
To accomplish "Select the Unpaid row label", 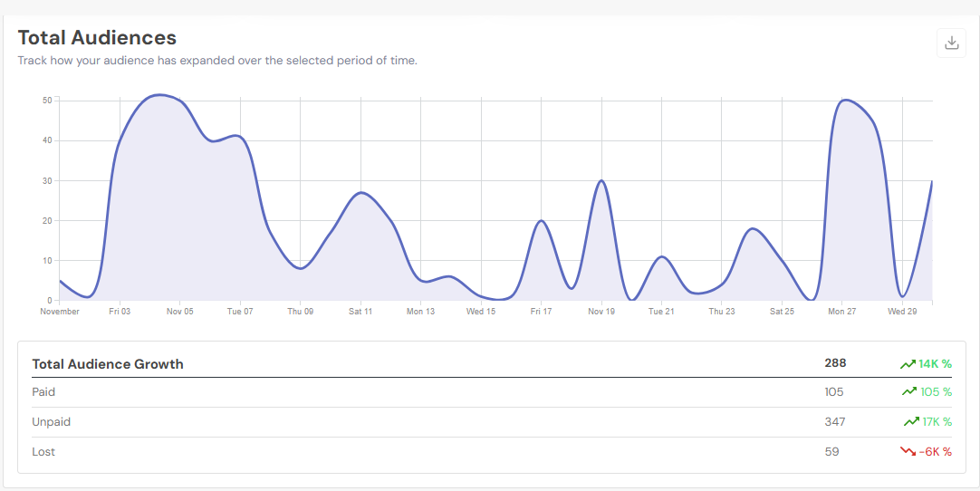I will 51,422.
